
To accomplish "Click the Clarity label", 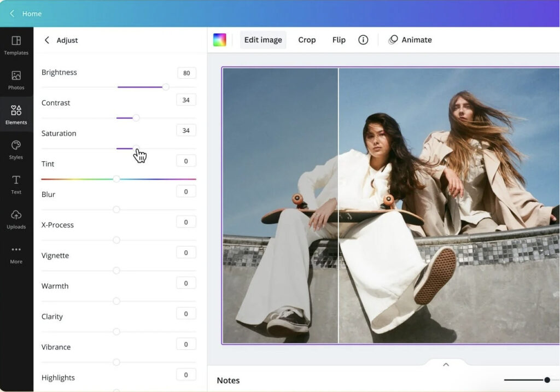I will 52,317.
